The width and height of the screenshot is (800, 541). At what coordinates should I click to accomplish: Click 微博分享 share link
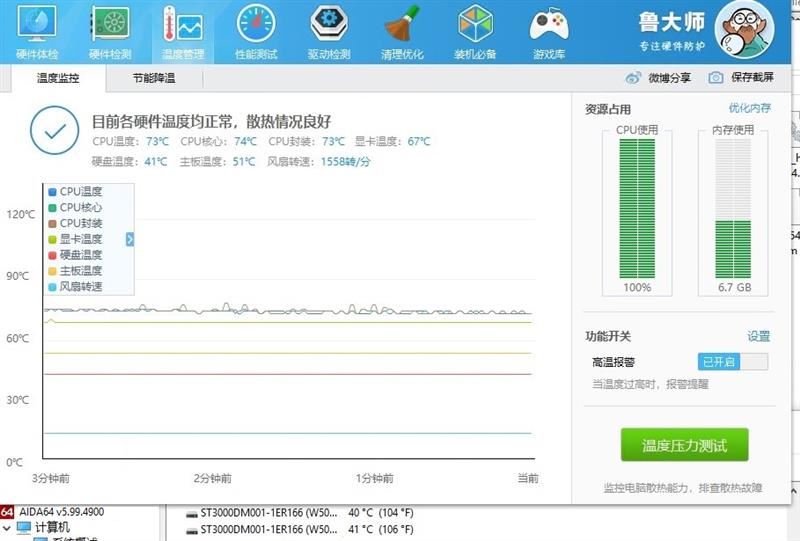click(669, 78)
